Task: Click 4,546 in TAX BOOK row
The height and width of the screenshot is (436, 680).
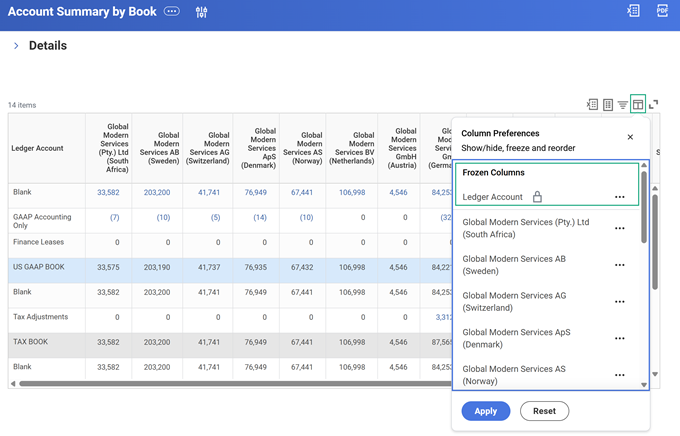Action: coord(398,342)
